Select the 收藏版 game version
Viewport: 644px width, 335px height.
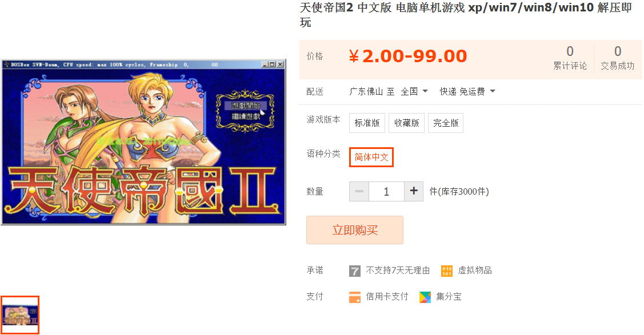407,123
